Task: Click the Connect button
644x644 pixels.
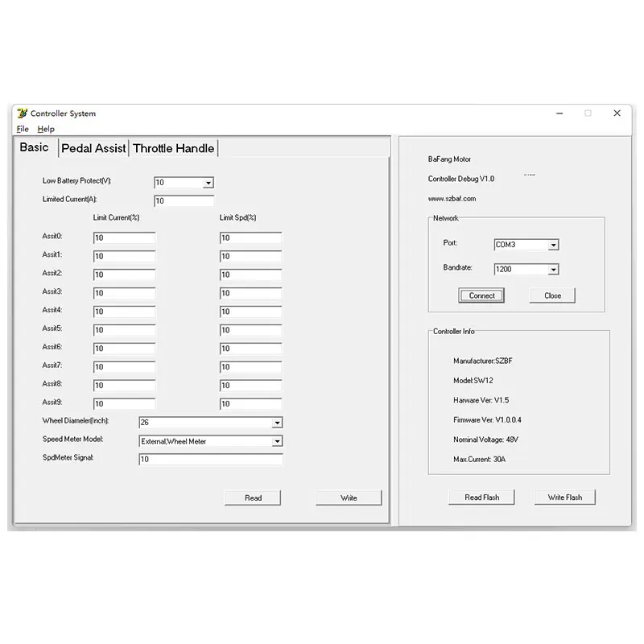Action: pyautogui.click(x=481, y=295)
